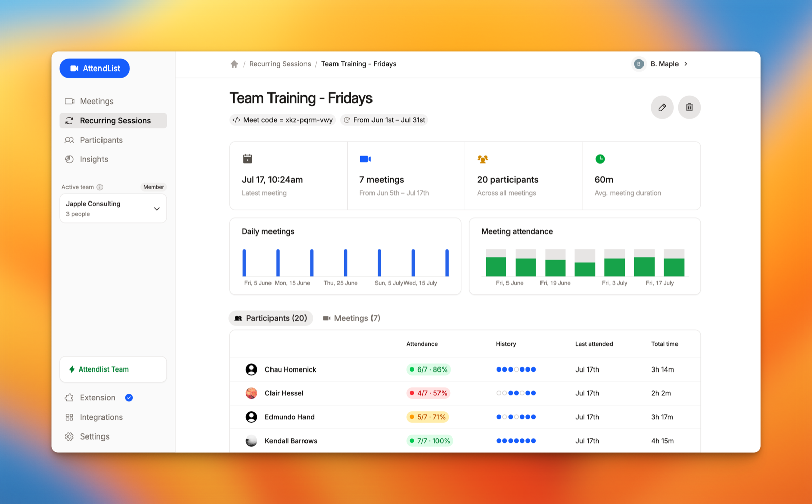Click the orange people icon on the 20 participants card

(x=483, y=159)
